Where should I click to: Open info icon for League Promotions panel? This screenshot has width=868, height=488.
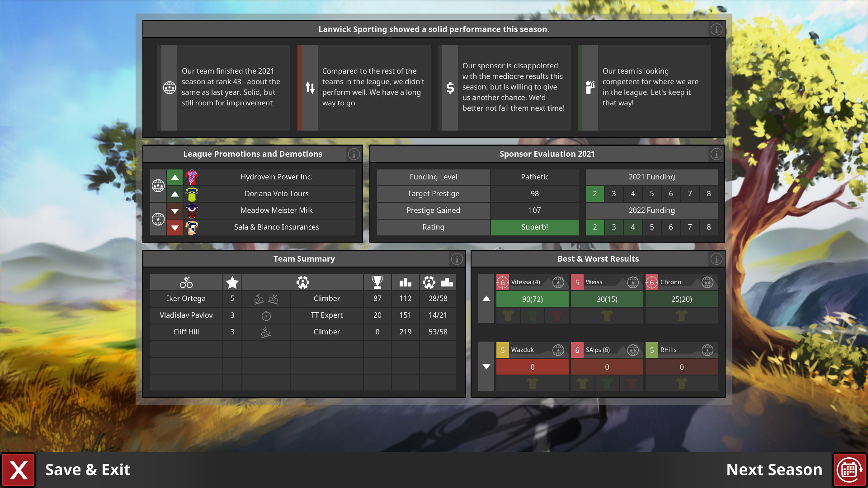click(x=354, y=154)
